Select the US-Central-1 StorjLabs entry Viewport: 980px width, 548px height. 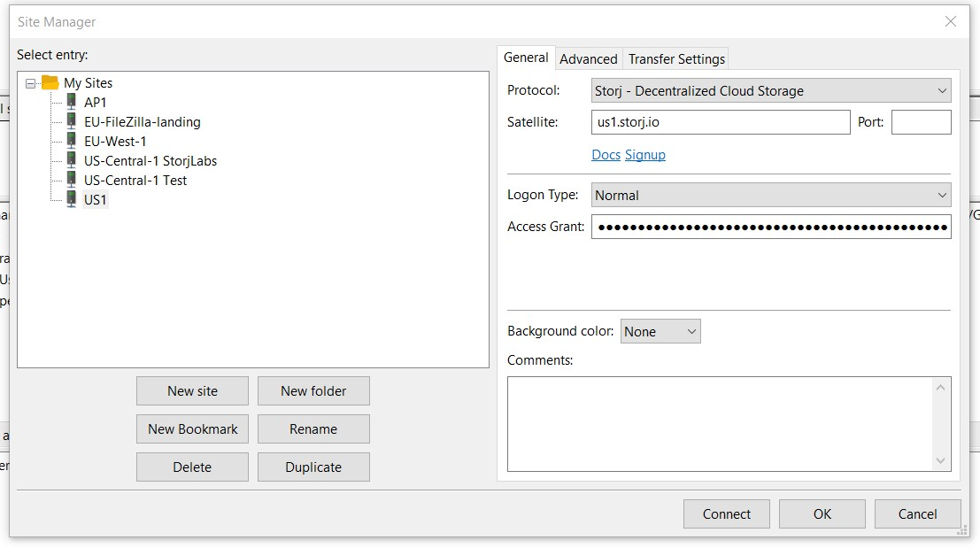(150, 160)
